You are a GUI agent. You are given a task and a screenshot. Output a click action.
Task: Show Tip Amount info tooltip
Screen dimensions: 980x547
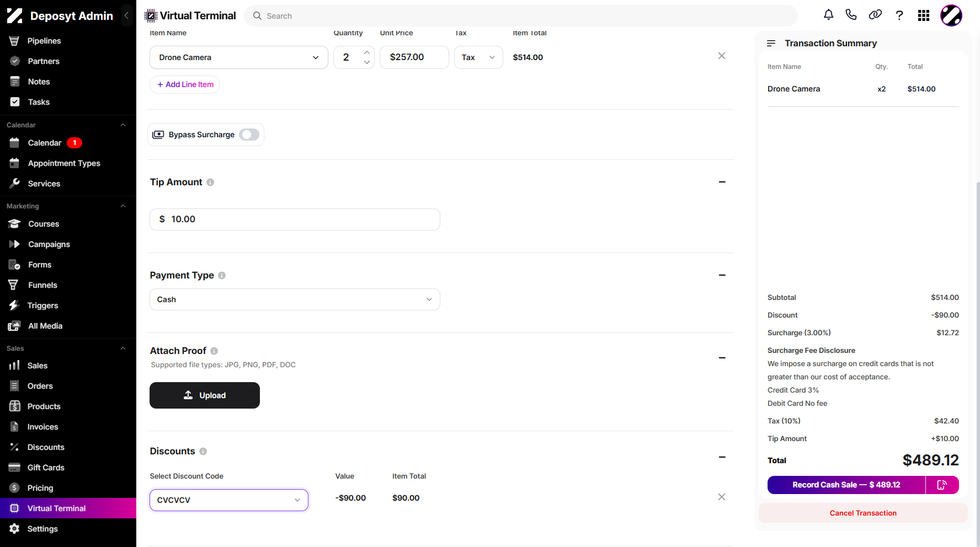(x=210, y=183)
